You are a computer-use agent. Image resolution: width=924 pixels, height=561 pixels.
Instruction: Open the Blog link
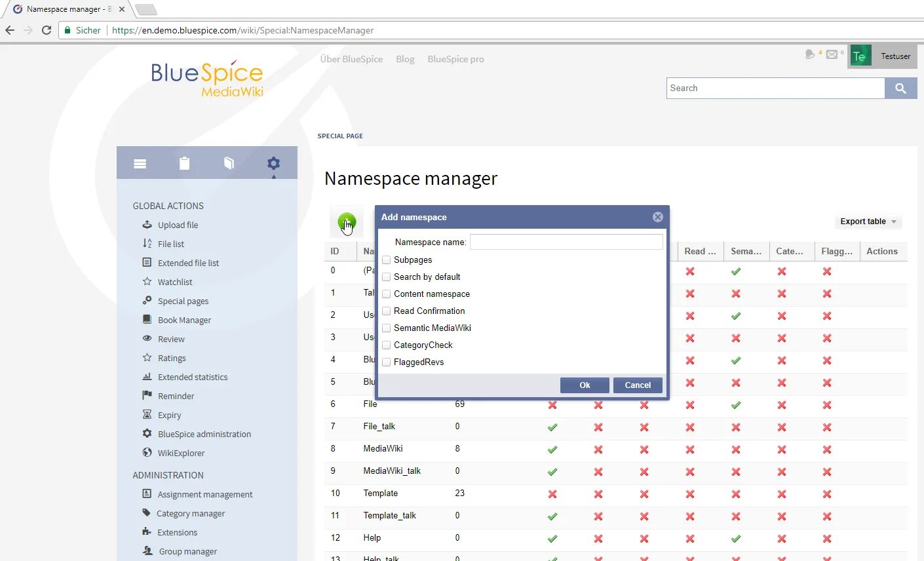(405, 59)
